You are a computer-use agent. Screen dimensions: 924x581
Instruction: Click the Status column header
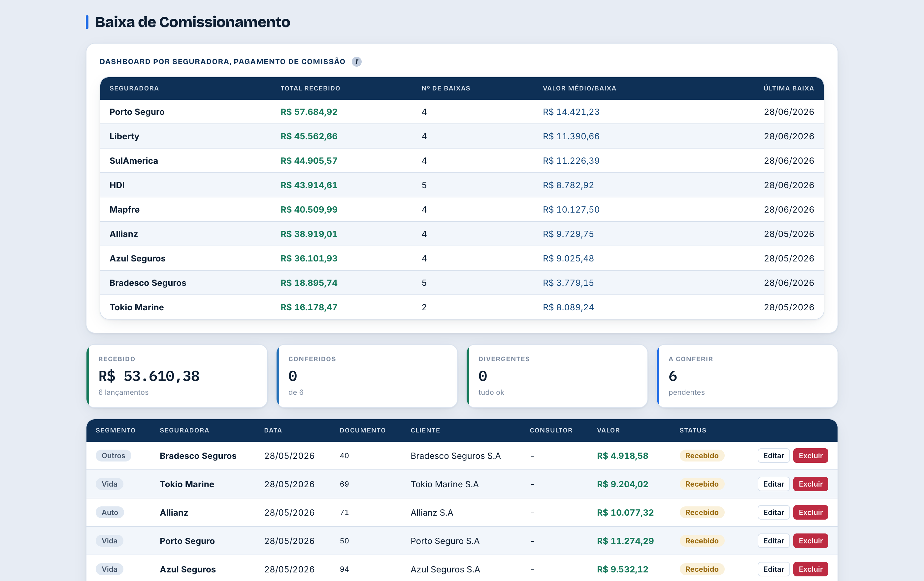tap(693, 430)
